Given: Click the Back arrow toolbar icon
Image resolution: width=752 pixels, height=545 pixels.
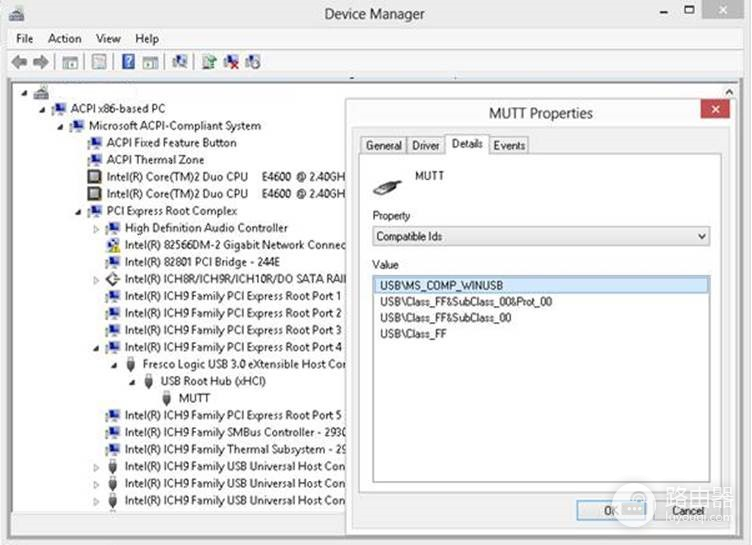Looking at the screenshot, I should (19, 62).
